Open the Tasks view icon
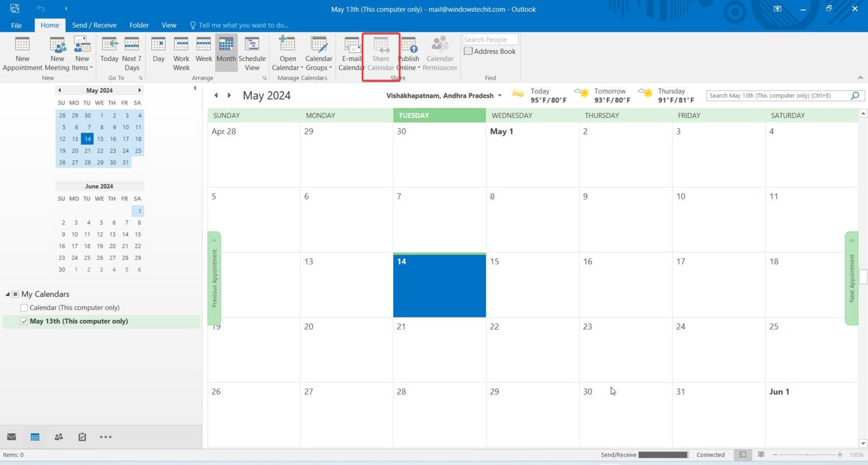 (82, 436)
